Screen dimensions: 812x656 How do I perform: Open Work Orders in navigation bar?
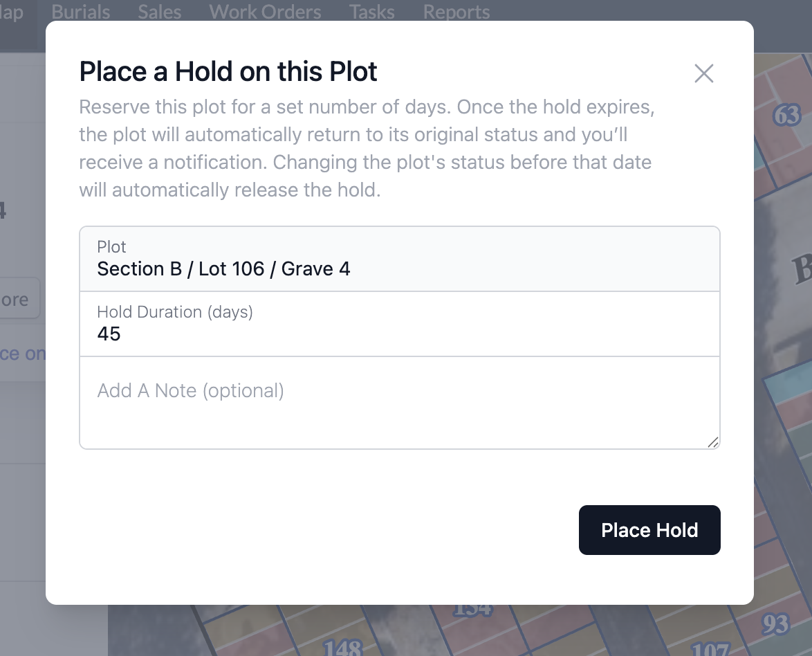coord(265,12)
